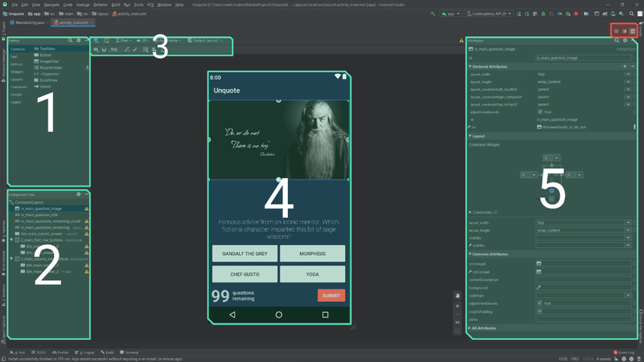This screenshot has height=362, width=644.
Task: Toggle the cropToPadding checkbox
Action: [539, 311]
